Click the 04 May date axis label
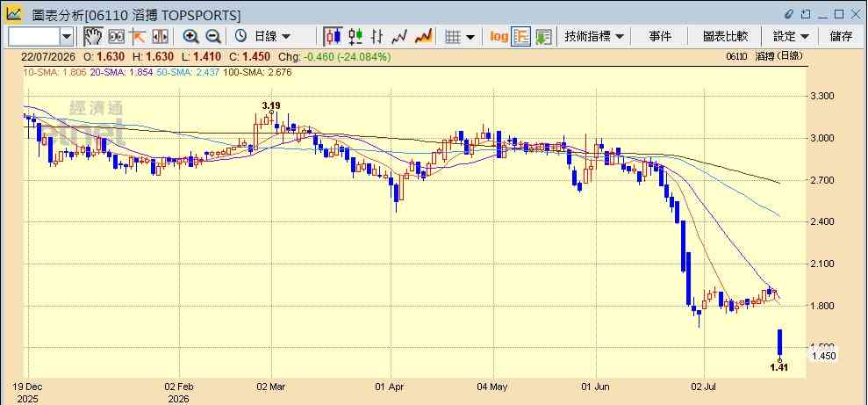Image resolution: width=868 pixels, height=405 pixels. tap(493, 387)
